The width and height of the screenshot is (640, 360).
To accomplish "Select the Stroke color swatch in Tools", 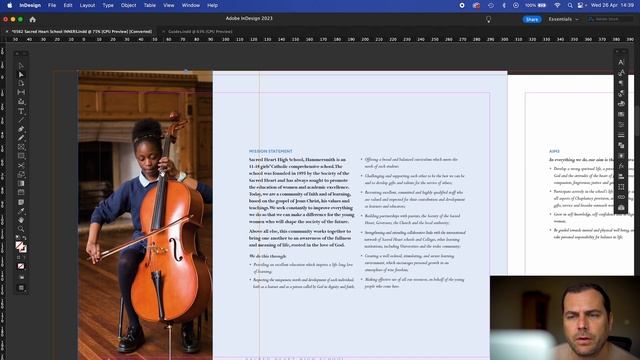I will click(x=23, y=249).
